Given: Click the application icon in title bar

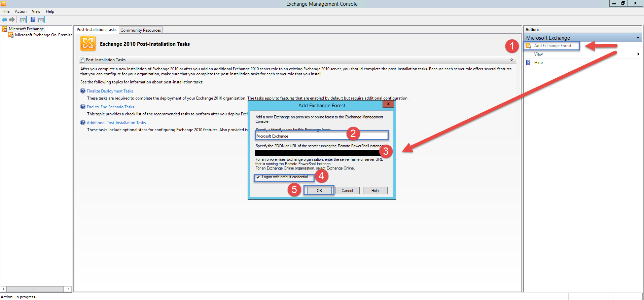Looking at the screenshot, I should coord(3,3).
